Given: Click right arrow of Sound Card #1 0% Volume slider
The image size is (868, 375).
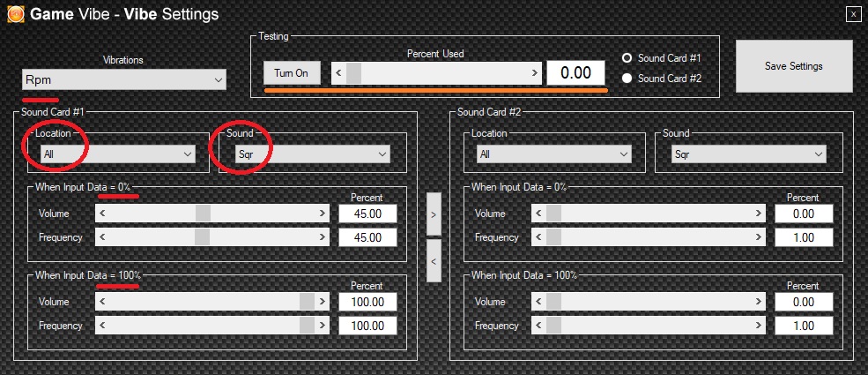Looking at the screenshot, I should (323, 214).
